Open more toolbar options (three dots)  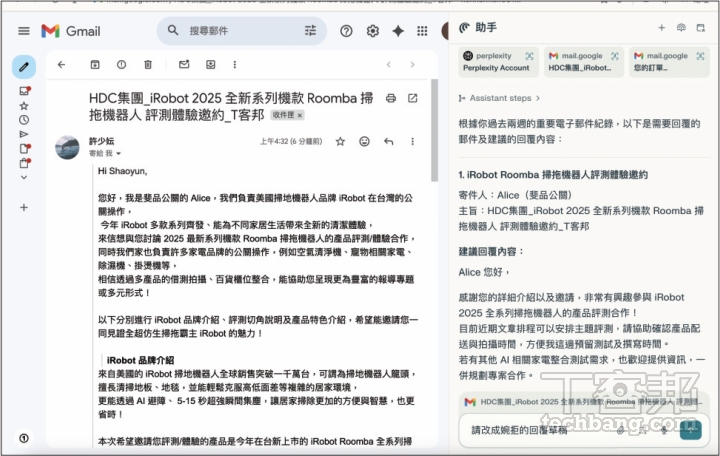click(x=235, y=65)
